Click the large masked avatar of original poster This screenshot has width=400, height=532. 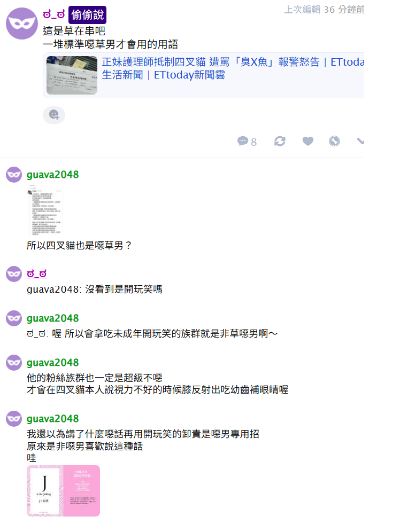tap(22, 24)
